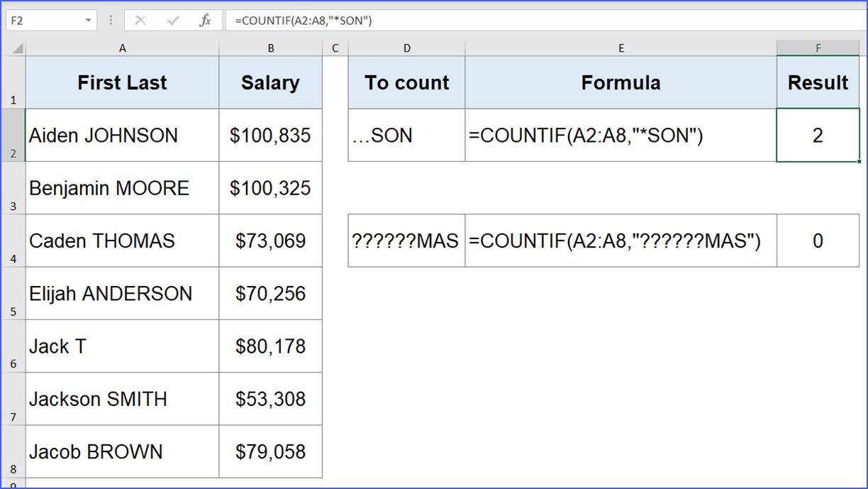Select row header 2
868x489 pixels.
pos(13,135)
